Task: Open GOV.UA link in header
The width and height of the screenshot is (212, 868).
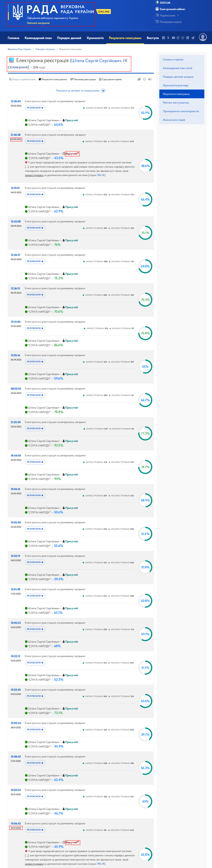Action: click(163, 3)
